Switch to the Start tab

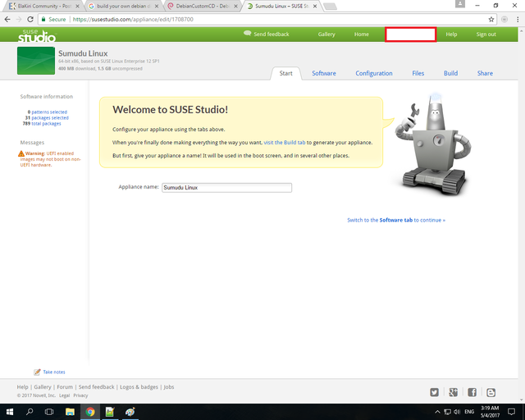[x=286, y=73]
